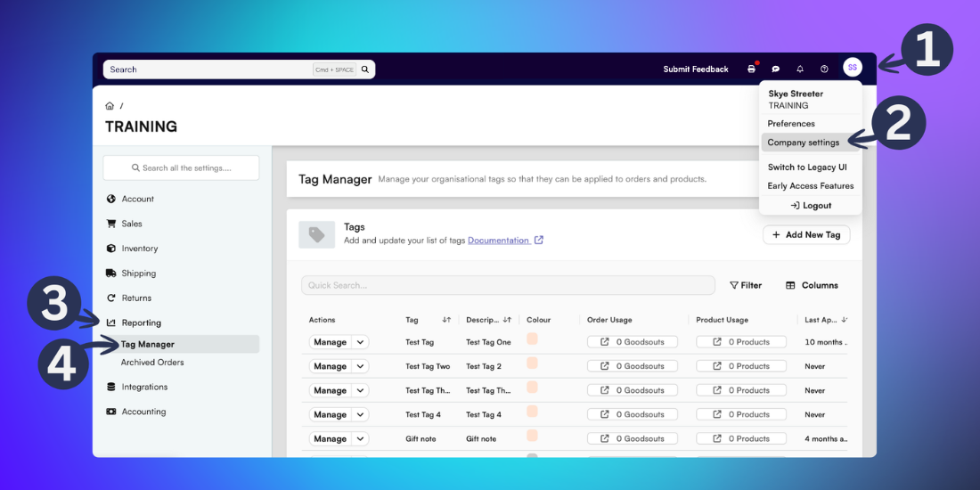Expand Manage dropdown for Gift note

pos(361,438)
